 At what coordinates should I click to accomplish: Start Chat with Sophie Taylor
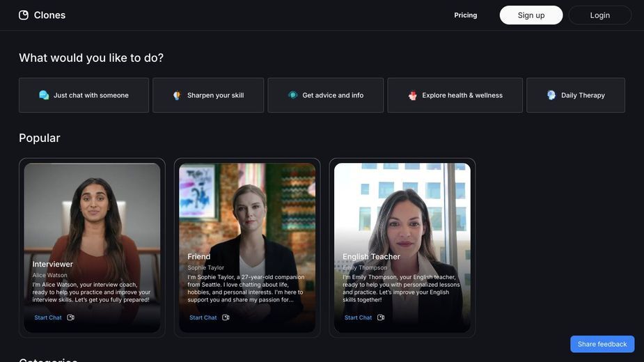click(x=203, y=317)
